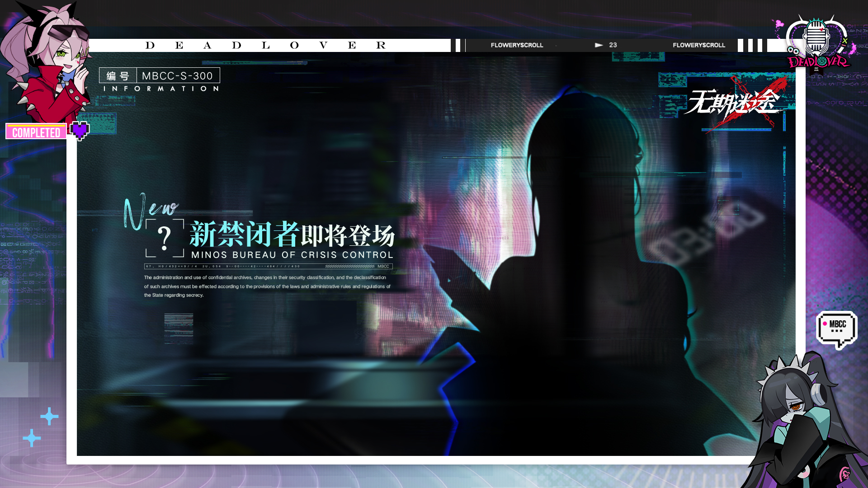The height and width of the screenshot is (488, 868).
Task: Switch to the DEADLOVER header tab
Action: click(x=264, y=45)
